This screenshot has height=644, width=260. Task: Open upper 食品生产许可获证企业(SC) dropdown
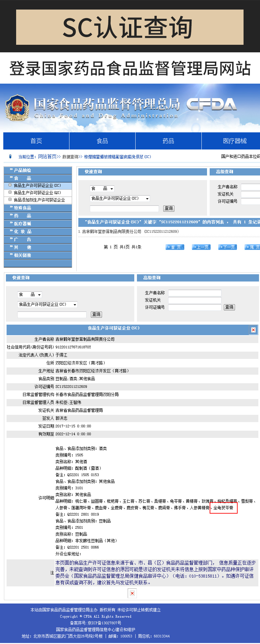click(120, 199)
